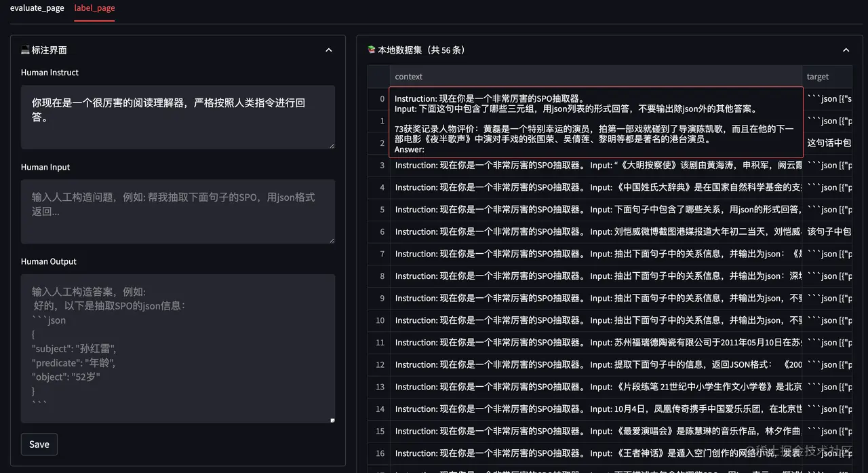Select the context cell in row 7
The height and width of the screenshot is (473, 868).
(x=595, y=254)
